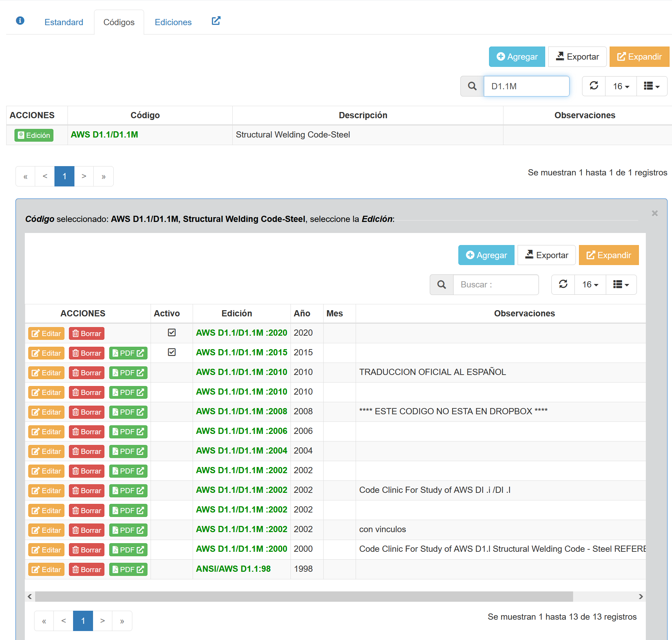The height and width of the screenshot is (640, 672).
Task: Click the refresh icon in the top code table
Action: click(x=594, y=86)
